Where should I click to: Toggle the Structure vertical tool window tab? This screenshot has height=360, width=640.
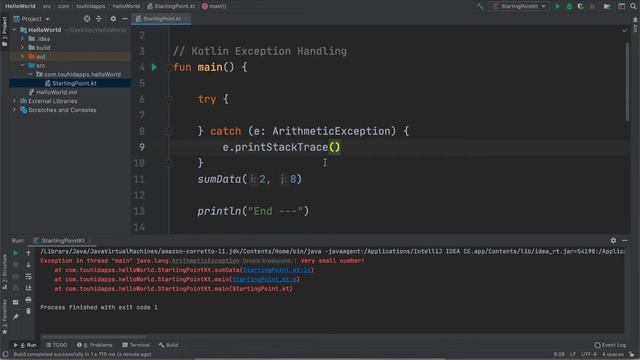coord(4,271)
